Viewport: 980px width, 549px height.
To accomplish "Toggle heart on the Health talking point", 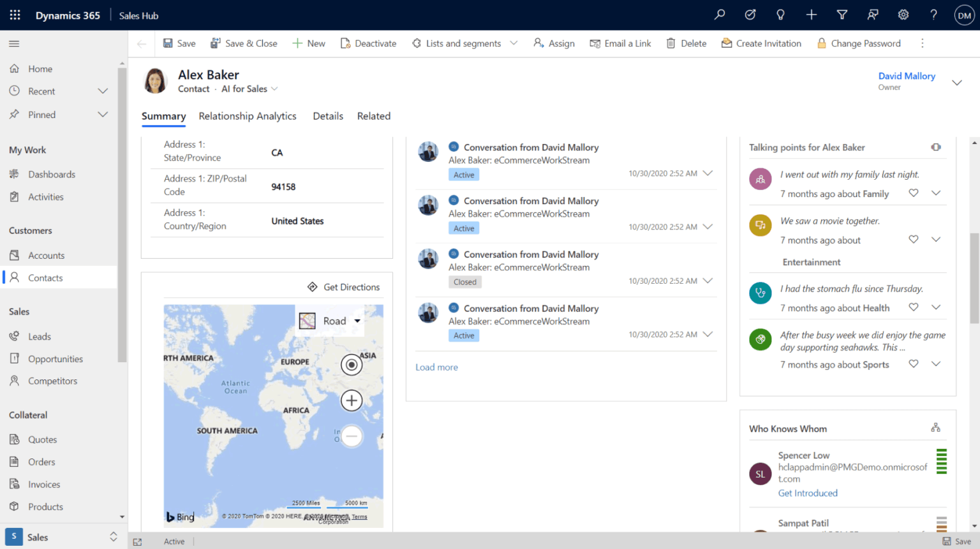I will click(914, 307).
